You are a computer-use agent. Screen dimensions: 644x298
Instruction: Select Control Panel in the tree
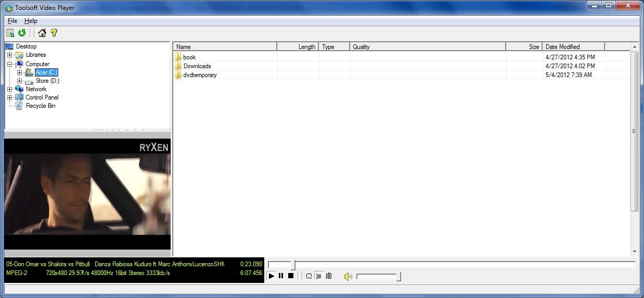42,97
